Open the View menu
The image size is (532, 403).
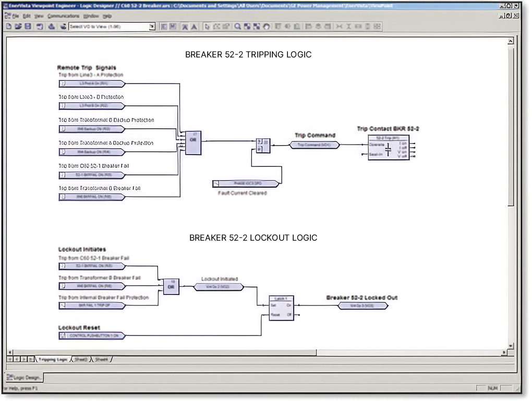39,16
